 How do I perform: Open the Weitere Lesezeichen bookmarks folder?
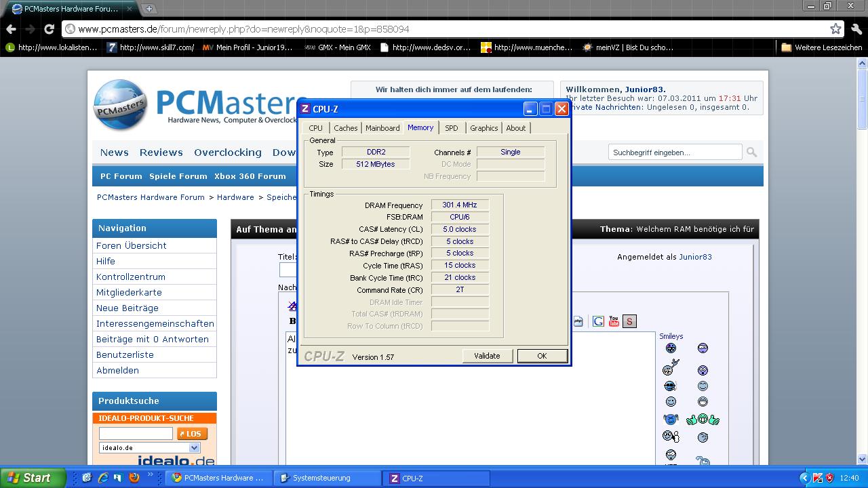[821, 47]
